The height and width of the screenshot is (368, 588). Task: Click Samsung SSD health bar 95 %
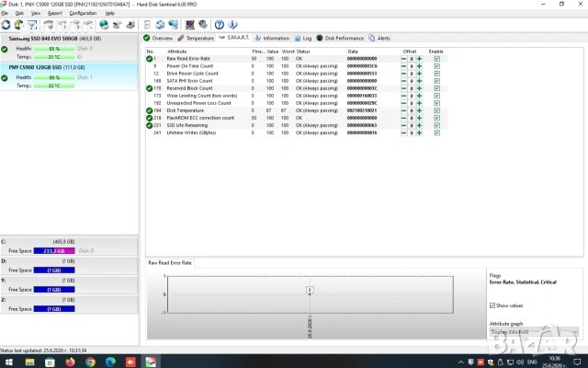[54, 49]
